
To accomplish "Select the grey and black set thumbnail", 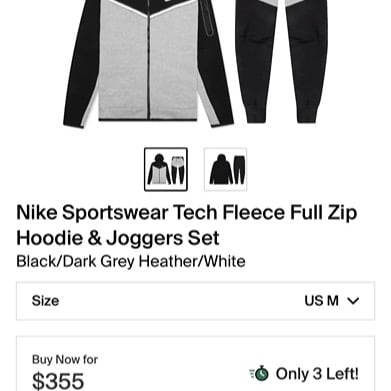I will pos(166,169).
